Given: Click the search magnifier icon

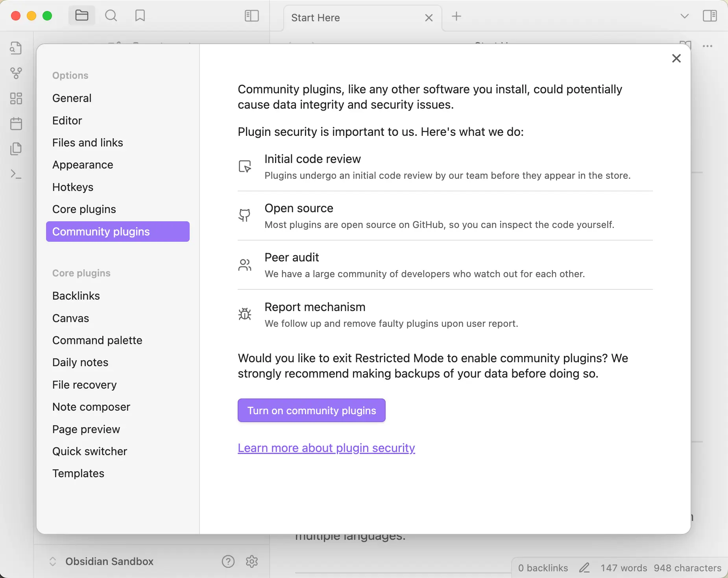Looking at the screenshot, I should pyautogui.click(x=111, y=16).
